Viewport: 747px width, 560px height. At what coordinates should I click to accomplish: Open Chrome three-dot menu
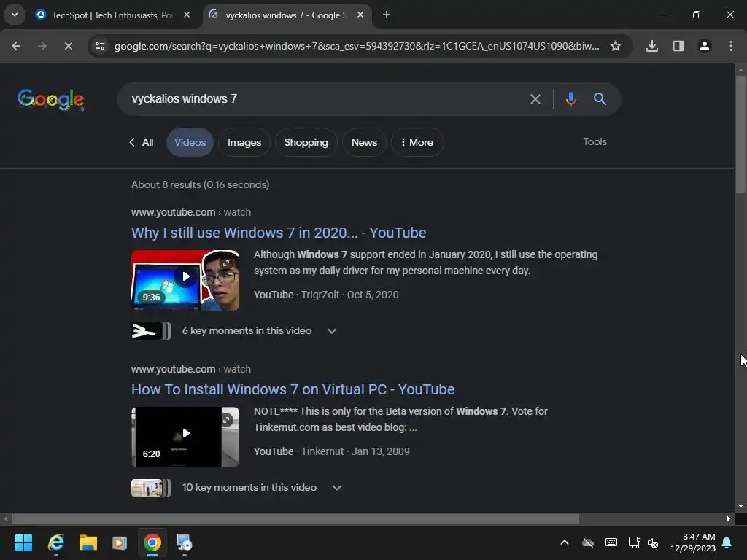[x=731, y=46]
